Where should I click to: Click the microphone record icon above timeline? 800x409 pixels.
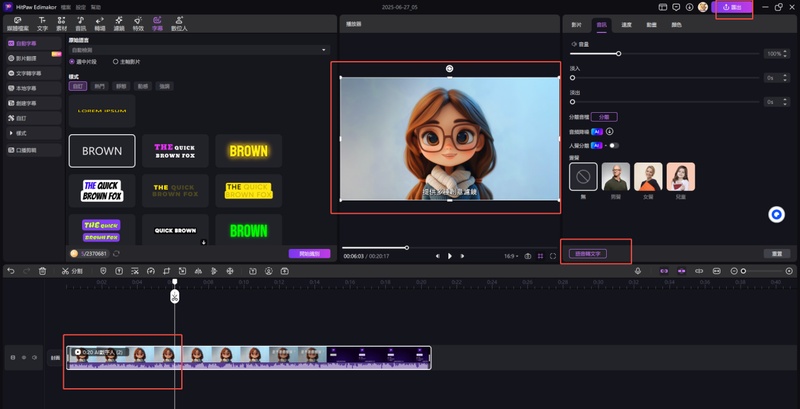[639, 271]
